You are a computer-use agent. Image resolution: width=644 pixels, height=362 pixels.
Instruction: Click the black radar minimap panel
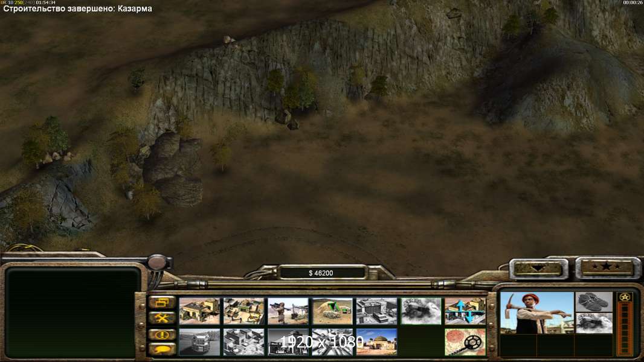(x=72, y=313)
